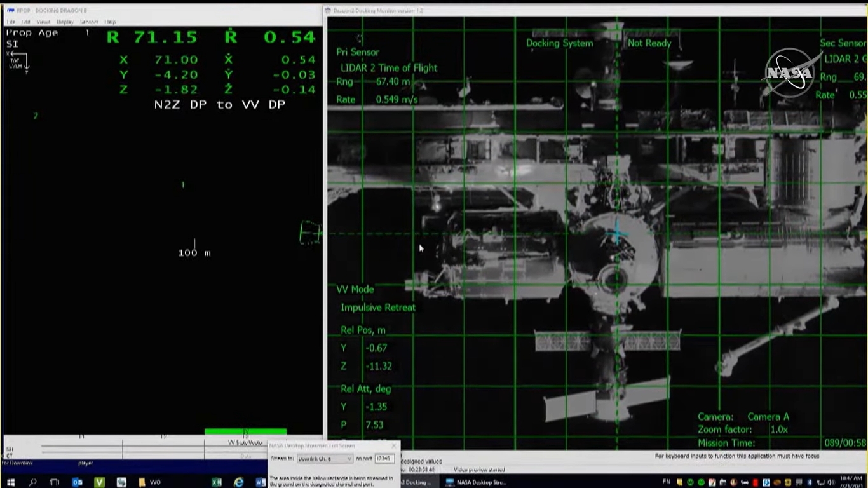868x488 pixels.
Task: Open the WO folder taskbar item
Action: click(150, 482)
